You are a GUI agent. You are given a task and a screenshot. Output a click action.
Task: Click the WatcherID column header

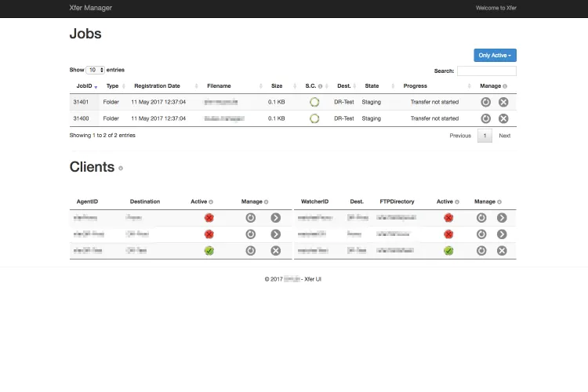314,201
